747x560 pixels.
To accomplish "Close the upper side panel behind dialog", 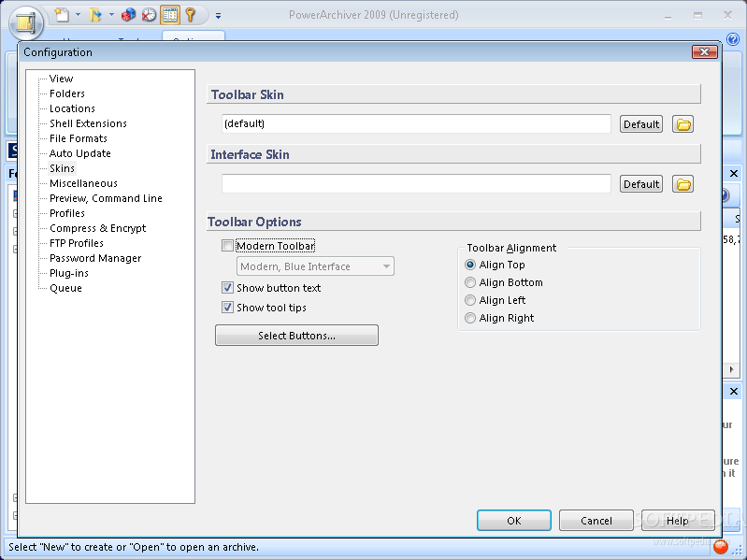I will click(734, 173).
